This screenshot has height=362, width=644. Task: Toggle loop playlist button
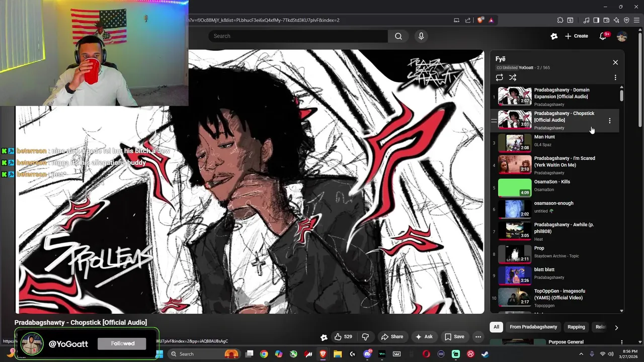pos(499,77)
